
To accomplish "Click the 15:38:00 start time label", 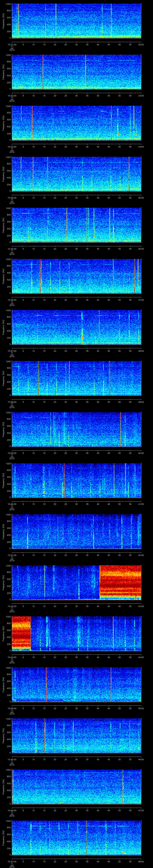I will [12, 402].
